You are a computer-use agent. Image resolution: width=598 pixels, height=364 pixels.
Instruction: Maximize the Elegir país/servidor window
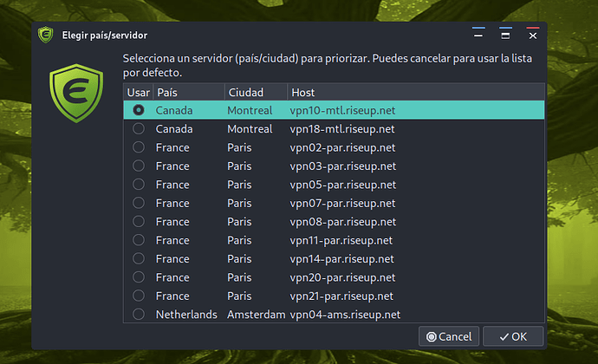click(505, 36)
